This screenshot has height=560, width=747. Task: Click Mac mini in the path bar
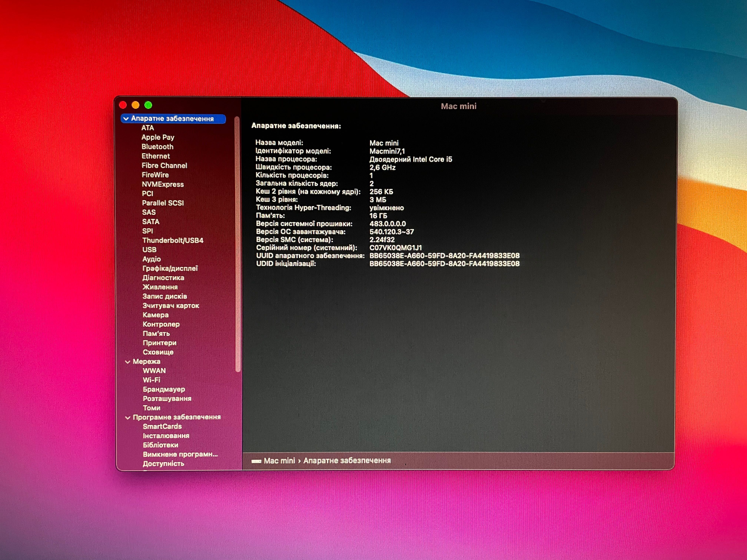[279, 461]
